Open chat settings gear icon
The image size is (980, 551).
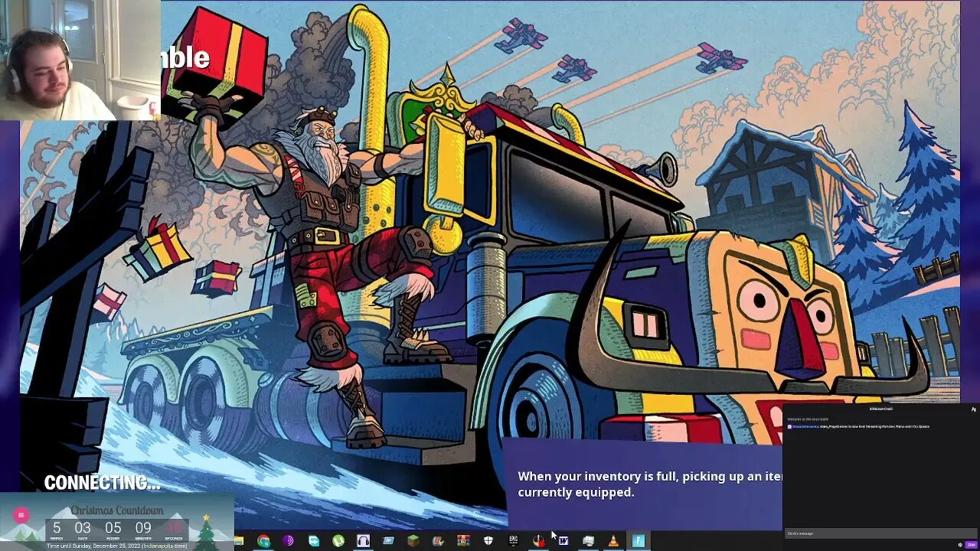(x=961, y=545)
